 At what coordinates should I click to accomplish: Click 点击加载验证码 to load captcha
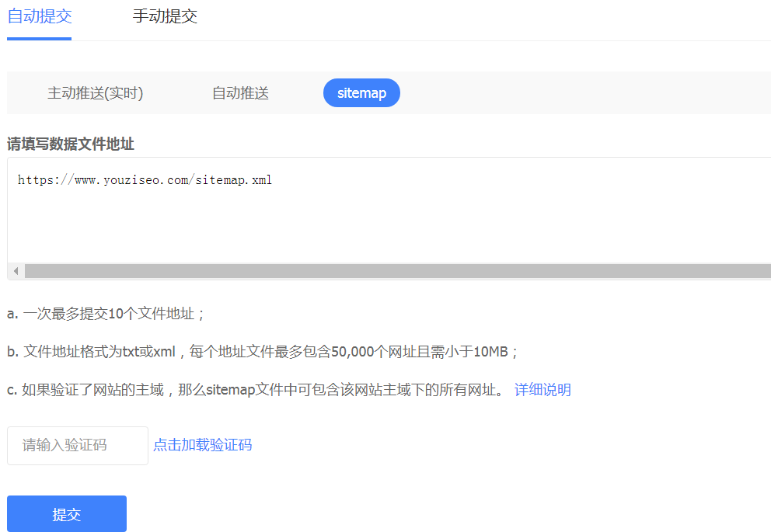pyautogui.click(x=203, y=445)
